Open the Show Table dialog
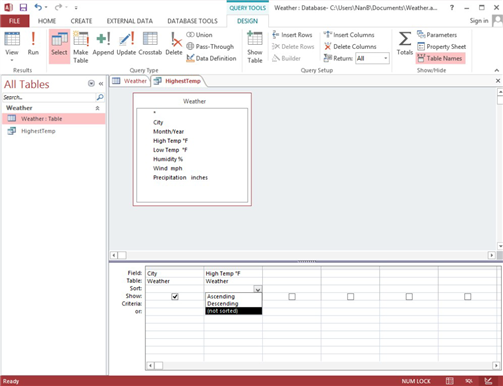This screenshot has height=386, width=503. click(255, 47)
